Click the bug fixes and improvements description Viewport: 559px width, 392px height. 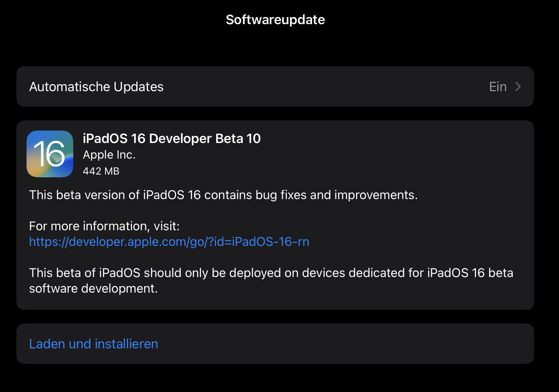223,195
